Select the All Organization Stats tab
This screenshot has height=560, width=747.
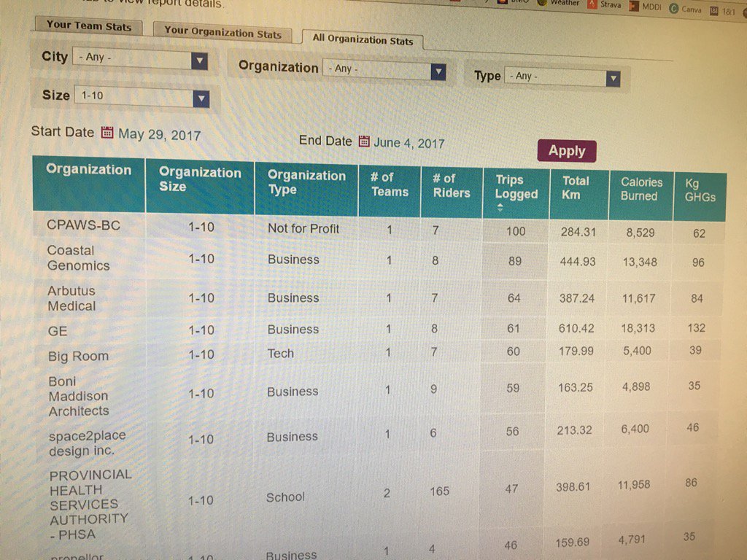pyautogui.click(x=363, y=41)
